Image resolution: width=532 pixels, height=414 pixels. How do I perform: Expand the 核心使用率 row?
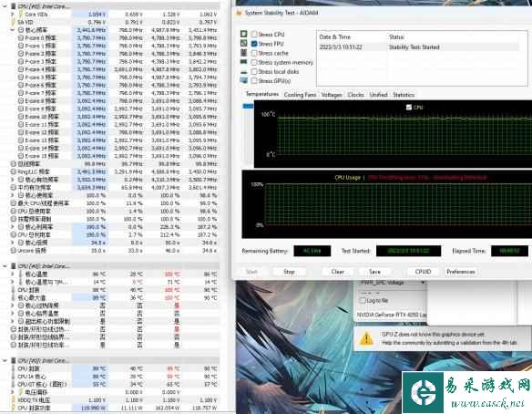[12, 195]
